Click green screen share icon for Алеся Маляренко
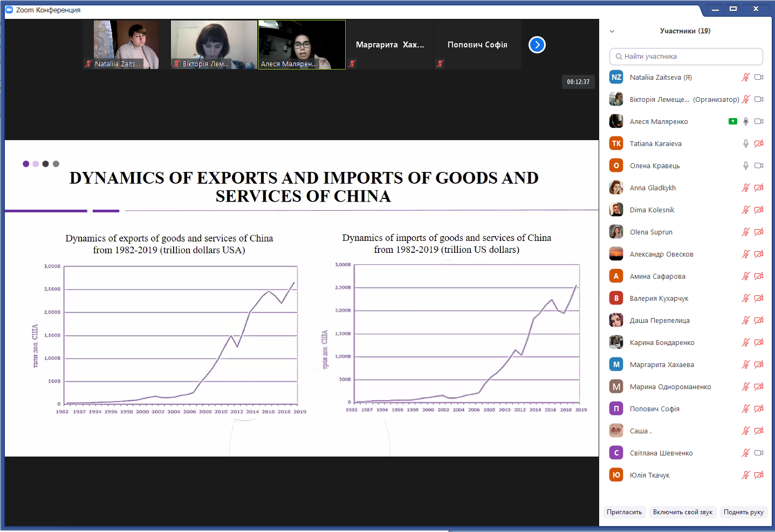 point(732,121)
